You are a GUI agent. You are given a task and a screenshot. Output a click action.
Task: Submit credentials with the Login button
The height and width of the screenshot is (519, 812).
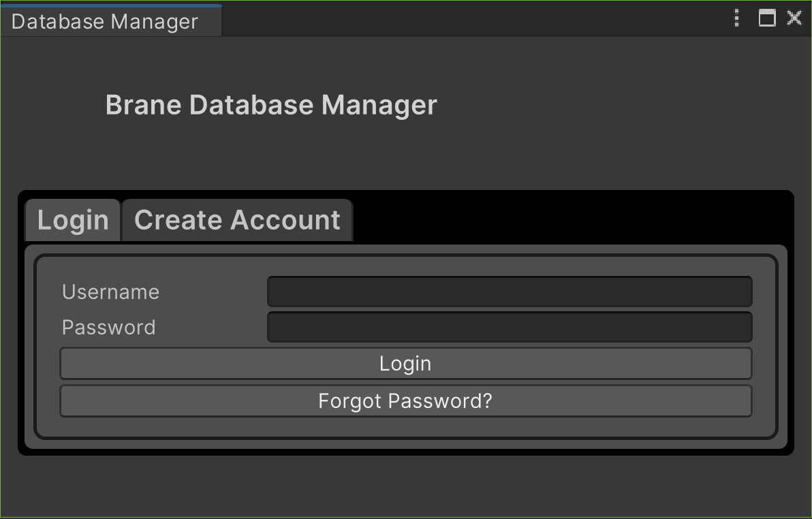pos(406,363)
